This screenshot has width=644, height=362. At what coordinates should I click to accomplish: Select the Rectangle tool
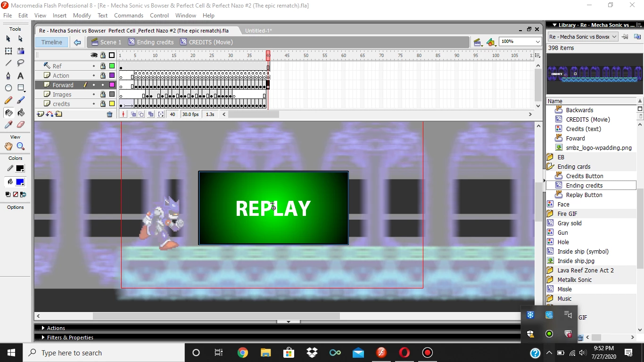20,88
